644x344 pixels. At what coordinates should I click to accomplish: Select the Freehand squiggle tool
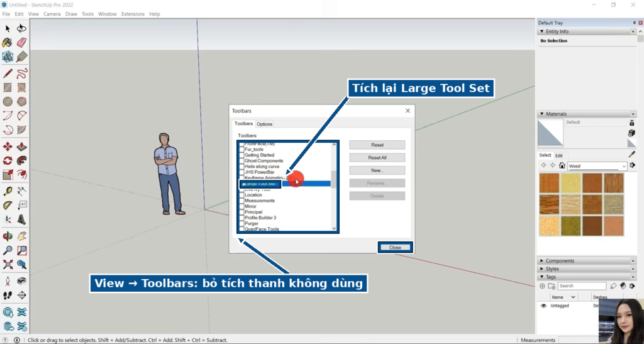(x=22, y=74)
